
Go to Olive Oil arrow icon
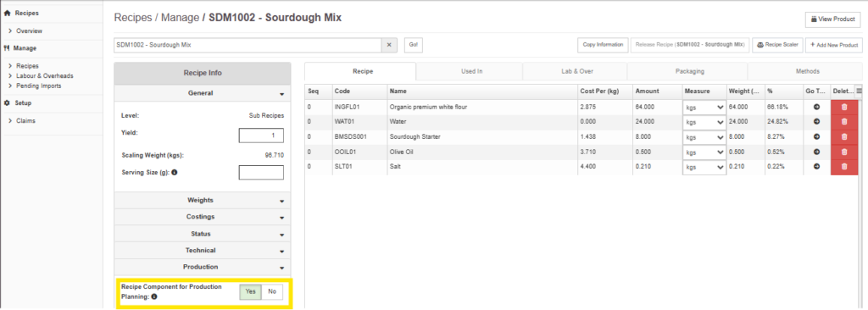[816, 151]
